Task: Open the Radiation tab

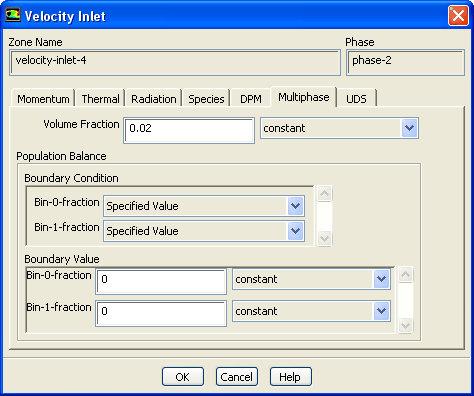Action: coord(154,99)
